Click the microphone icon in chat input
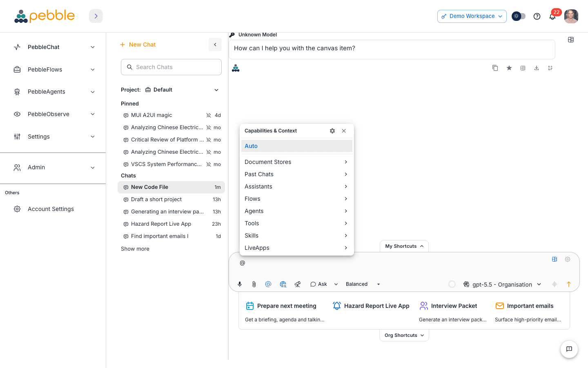Screen dimensions: 588x368 click(x=240, y=284)
